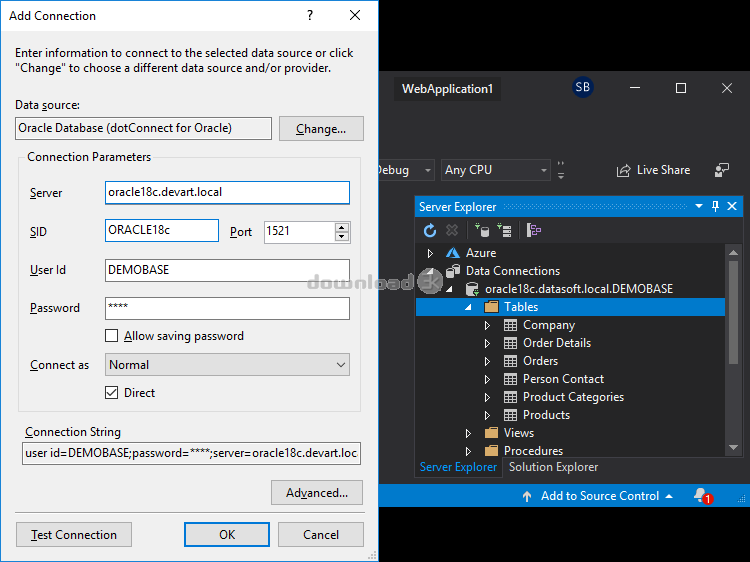Collapse the Tables node

[x=468, y=307]
